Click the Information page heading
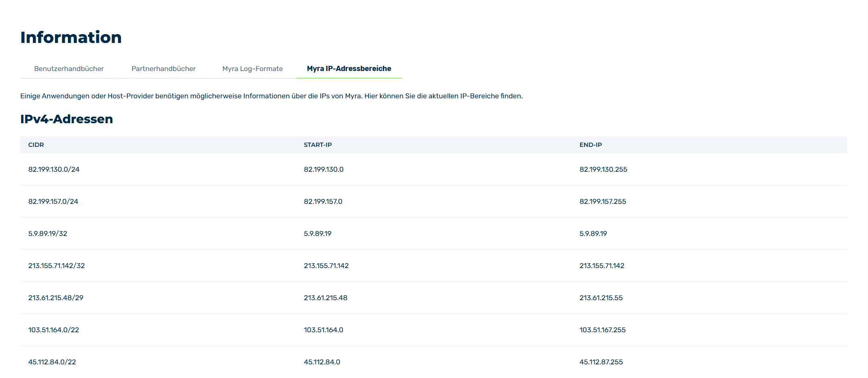The height and width of the screenshot is (378, 868). [x=71, y=37]
